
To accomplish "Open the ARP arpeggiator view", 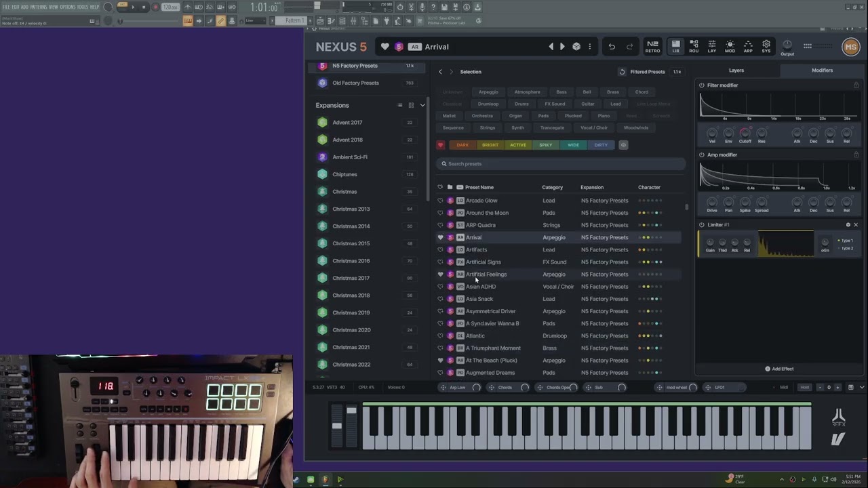I will tap(748, 46).
